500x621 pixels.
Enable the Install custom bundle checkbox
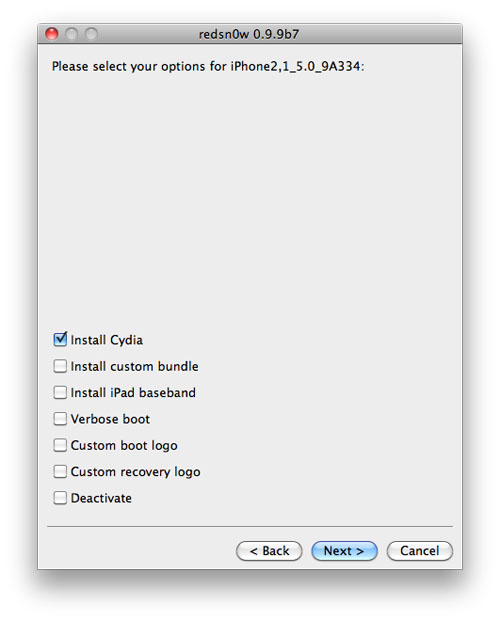60,366
